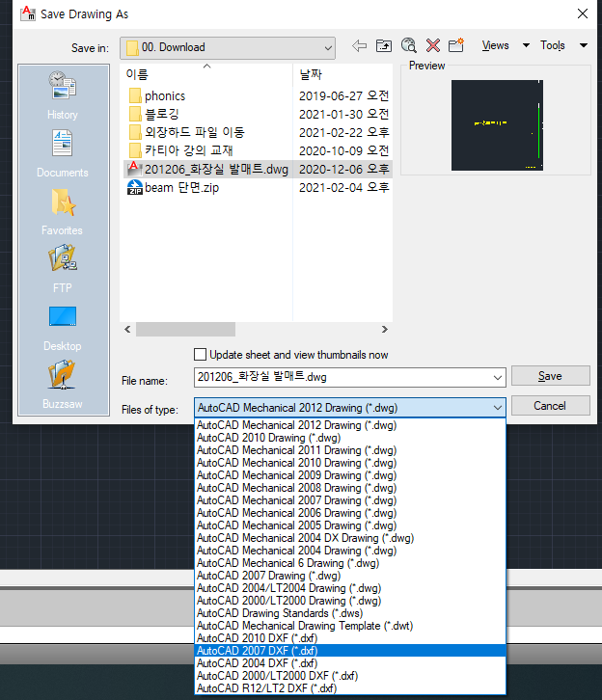The width and height of the screenshot is (602, 700).
Task: Choose AutoCAD Mechanical 6 Drawing type
Action: pos(350,563)
